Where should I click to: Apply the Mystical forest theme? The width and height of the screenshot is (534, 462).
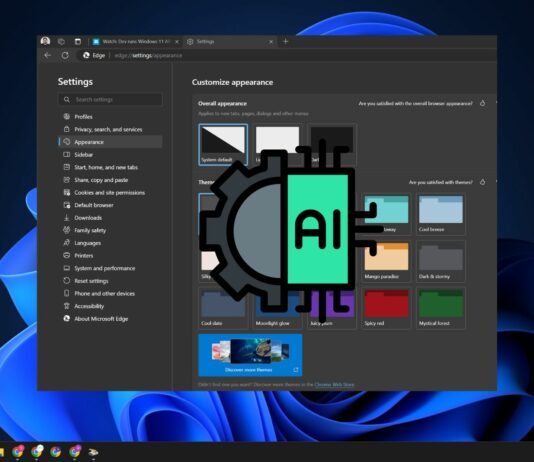441,308
